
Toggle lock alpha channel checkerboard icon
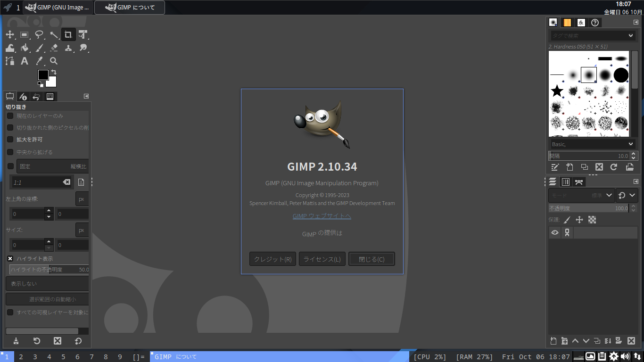592,220
